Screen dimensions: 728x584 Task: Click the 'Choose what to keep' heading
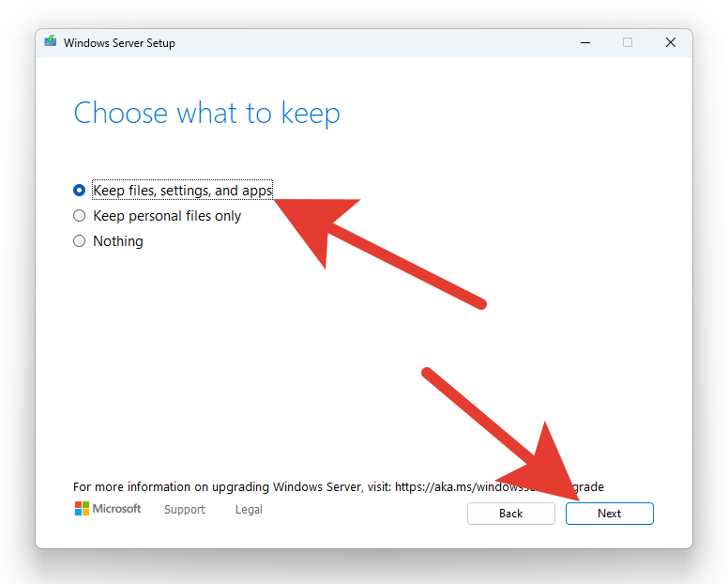206,113
